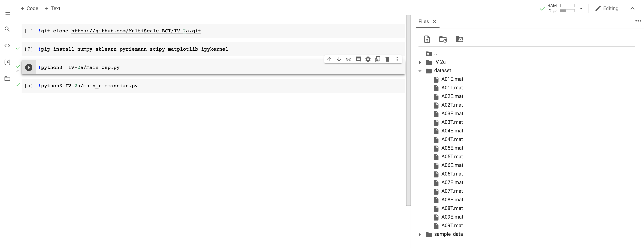This screenshot has height=248, width=644.
Task: Delete the selected cell with trash icon
Action: 387,59
